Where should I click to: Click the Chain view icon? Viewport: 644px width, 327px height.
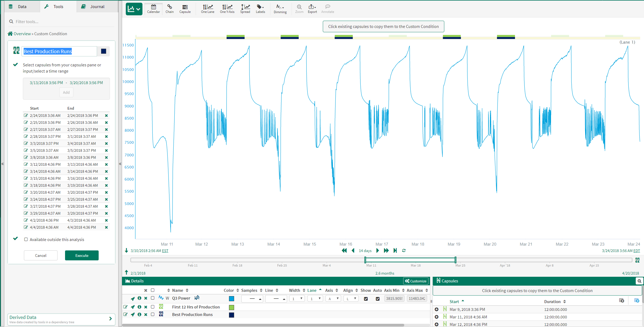pos(169,9)
